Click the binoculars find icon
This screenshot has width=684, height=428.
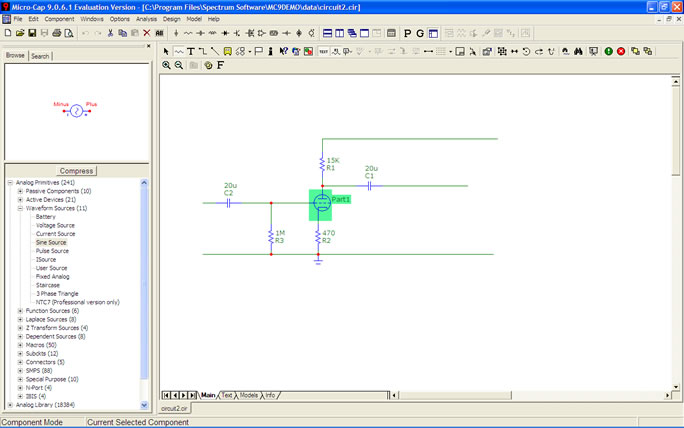pyautogui.click(x=578, y=51)
